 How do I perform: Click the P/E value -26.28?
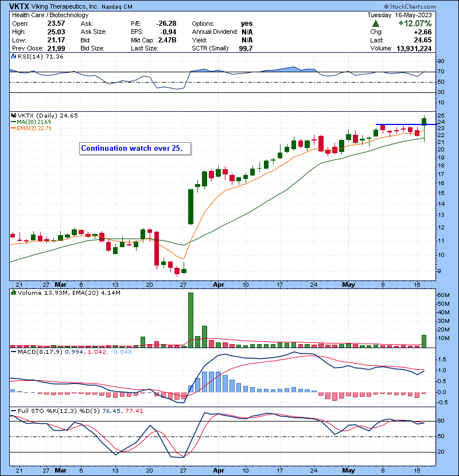166,24
